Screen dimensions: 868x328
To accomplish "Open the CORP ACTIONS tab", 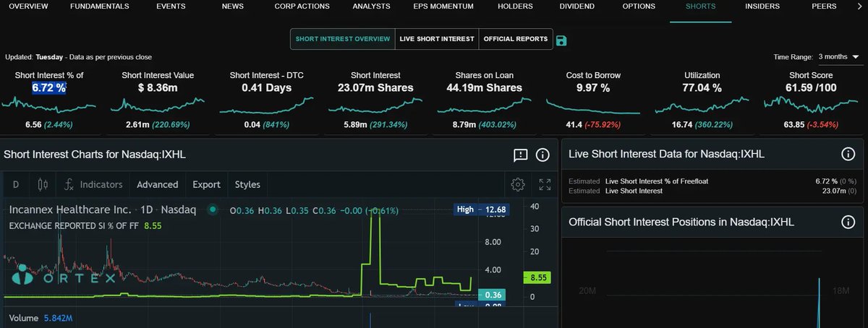I will (x=302, y=7).
